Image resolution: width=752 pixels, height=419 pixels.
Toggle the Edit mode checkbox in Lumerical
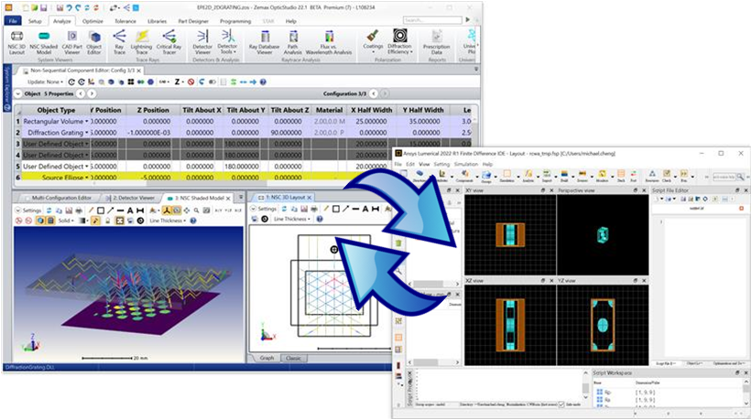561,405
